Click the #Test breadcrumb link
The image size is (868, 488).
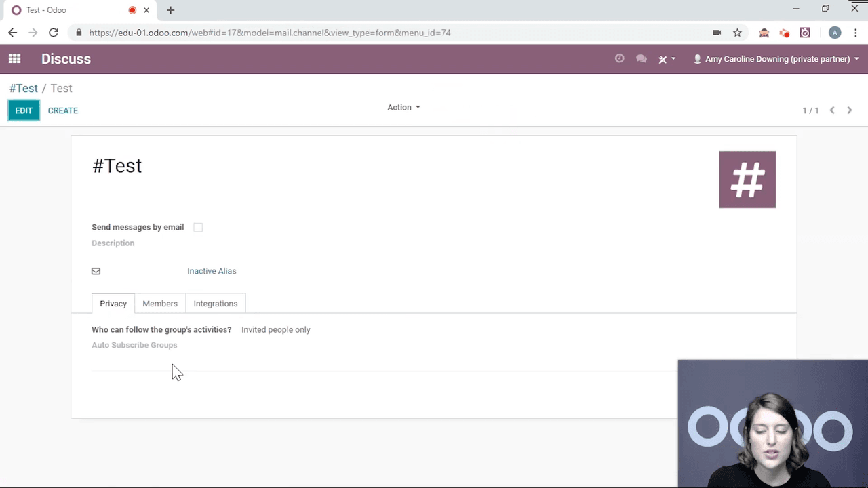(23, 89)
